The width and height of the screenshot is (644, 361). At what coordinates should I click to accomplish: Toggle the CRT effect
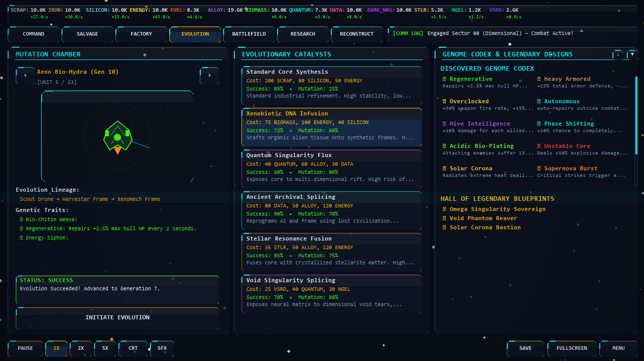[x=133, y=349]
